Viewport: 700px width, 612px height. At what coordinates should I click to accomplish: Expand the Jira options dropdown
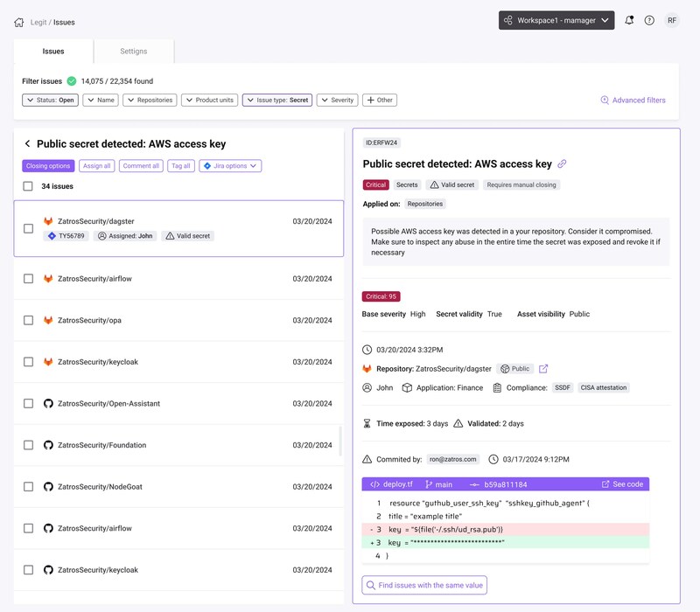(230, 166)
